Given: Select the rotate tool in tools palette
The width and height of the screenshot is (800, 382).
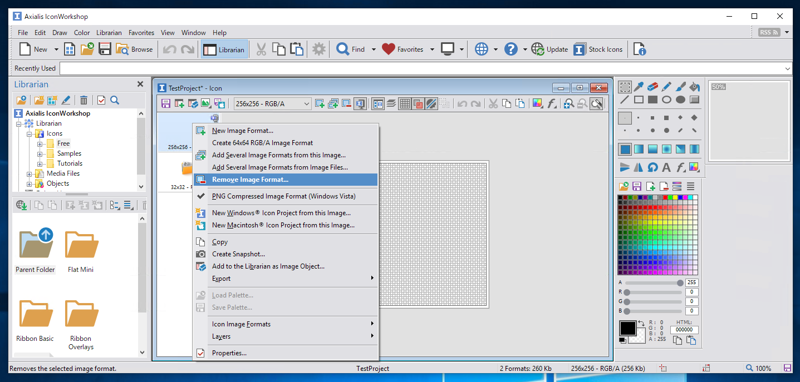Looking at the screenshot, I should point(653,167).
